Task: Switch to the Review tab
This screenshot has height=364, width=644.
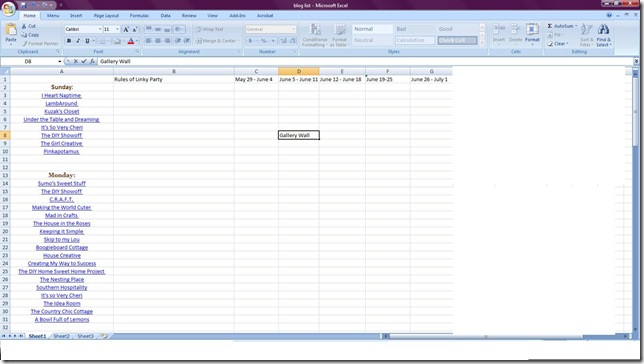Action: click(x=189, y=16)
